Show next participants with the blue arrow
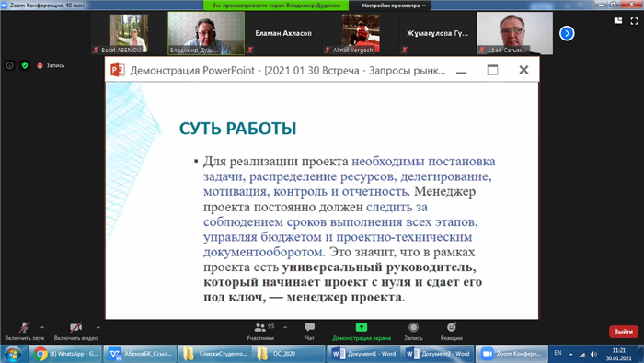 click(567, 33)
